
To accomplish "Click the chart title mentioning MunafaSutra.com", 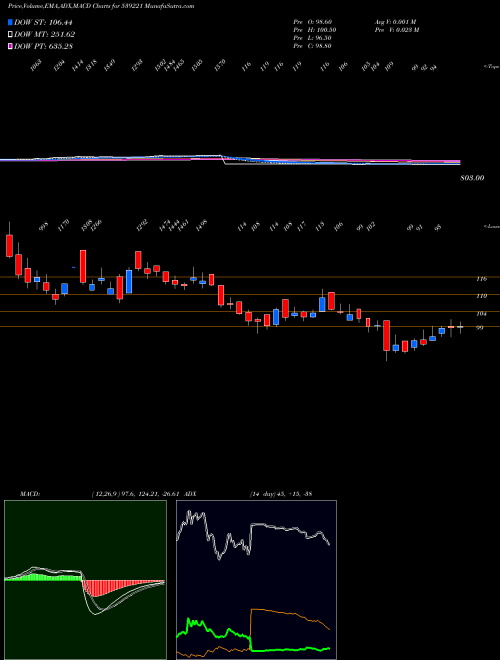I will point(101,7).
